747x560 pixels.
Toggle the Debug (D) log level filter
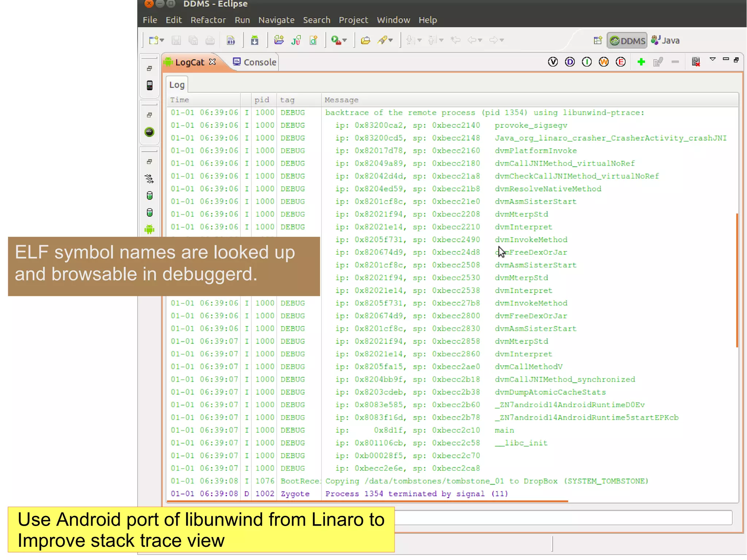click(x=570, y=62)
